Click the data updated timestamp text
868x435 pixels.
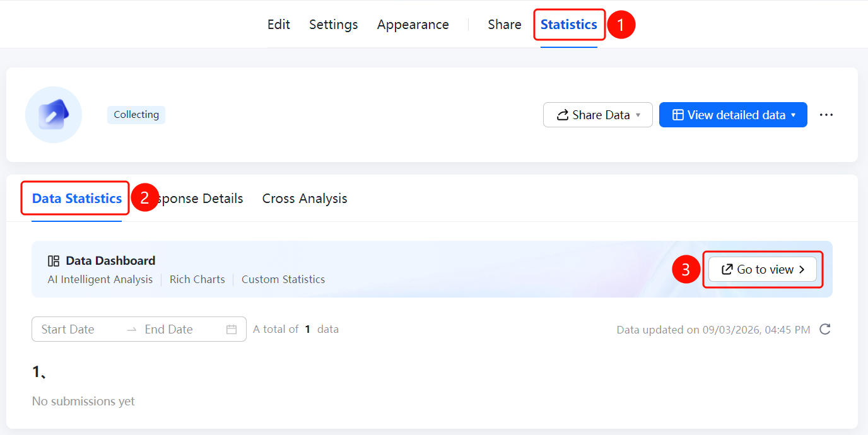713,330
